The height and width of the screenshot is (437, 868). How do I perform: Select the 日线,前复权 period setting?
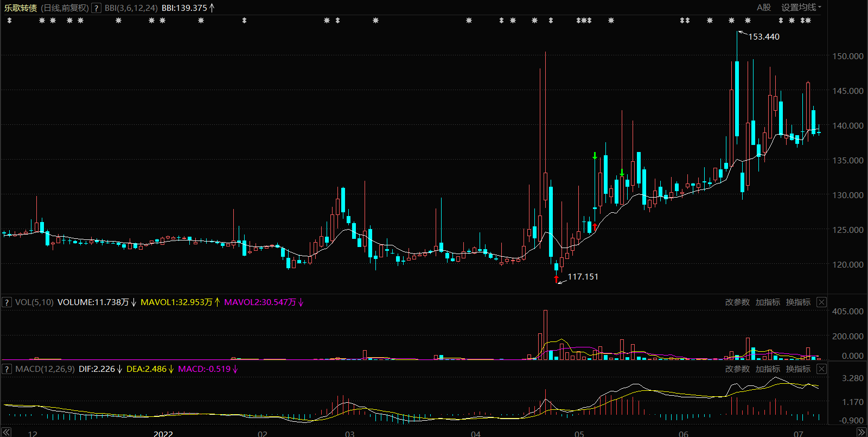coord(65,8)
